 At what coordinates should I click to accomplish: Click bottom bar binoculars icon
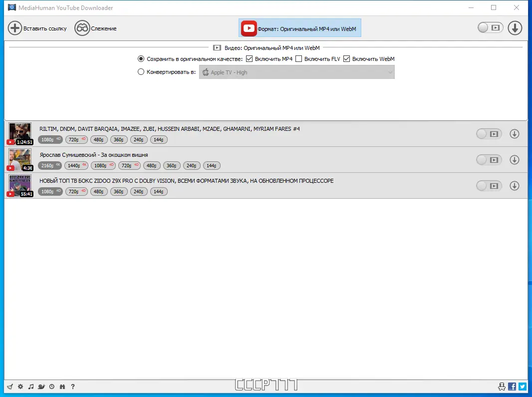(x=62, y=387)
